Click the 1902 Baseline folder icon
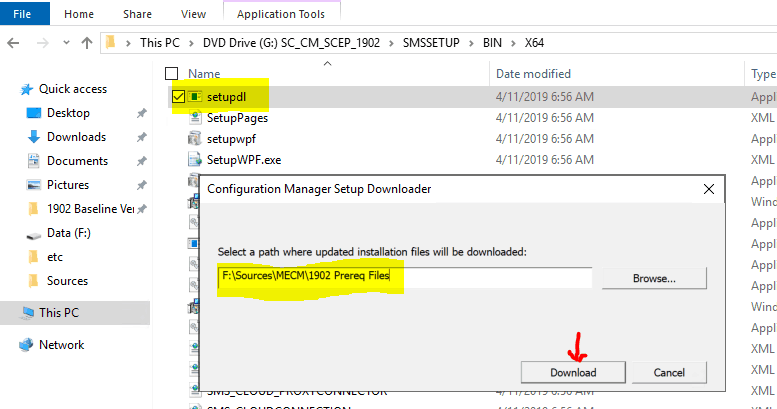The image size is (777, 409). pos(33,209)
